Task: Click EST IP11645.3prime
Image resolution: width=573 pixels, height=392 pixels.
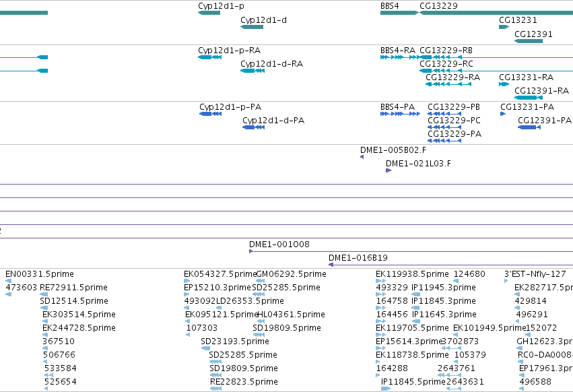Action: pyautogui.click(x=416, y=321)
